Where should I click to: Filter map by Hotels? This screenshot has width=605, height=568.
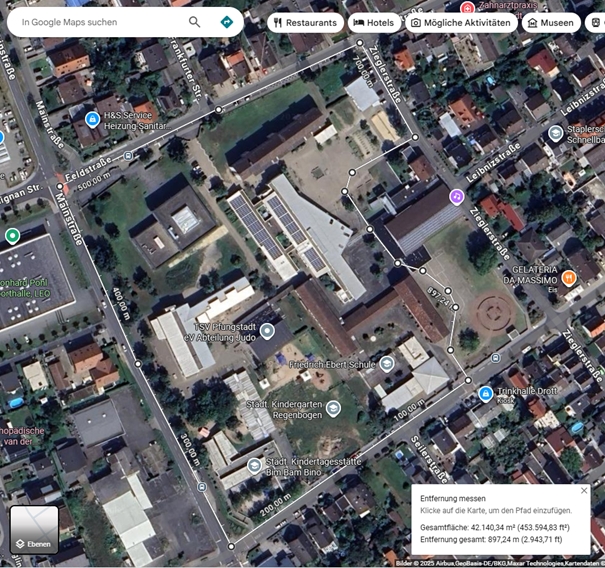pyautogui.click(x=372, y=22)
